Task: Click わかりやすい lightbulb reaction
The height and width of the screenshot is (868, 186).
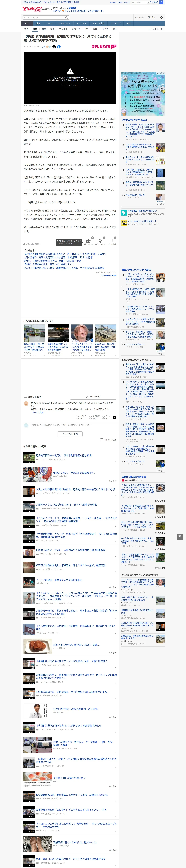Action: click(100, 241)
